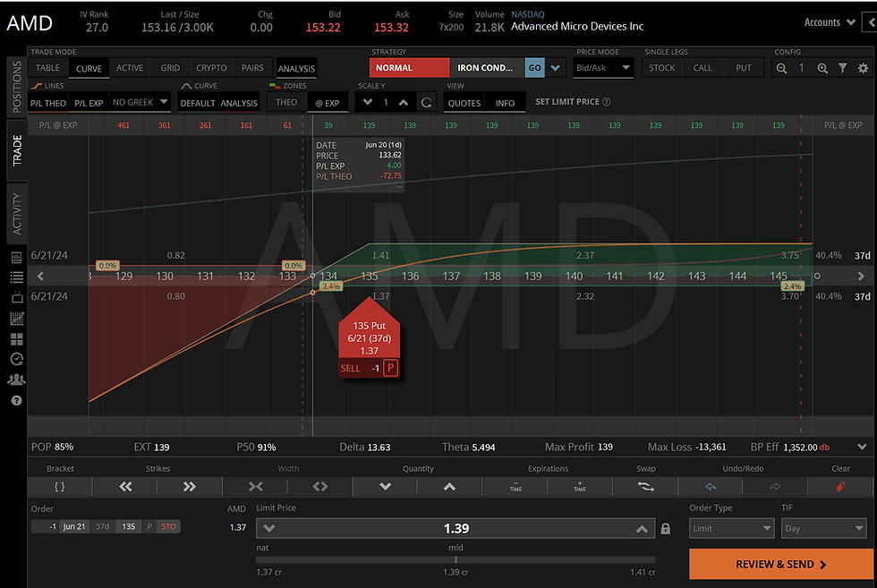Open the people follow icon in sidebar
Viewport: 877px width, 588px height.
(x=16, y=379)
